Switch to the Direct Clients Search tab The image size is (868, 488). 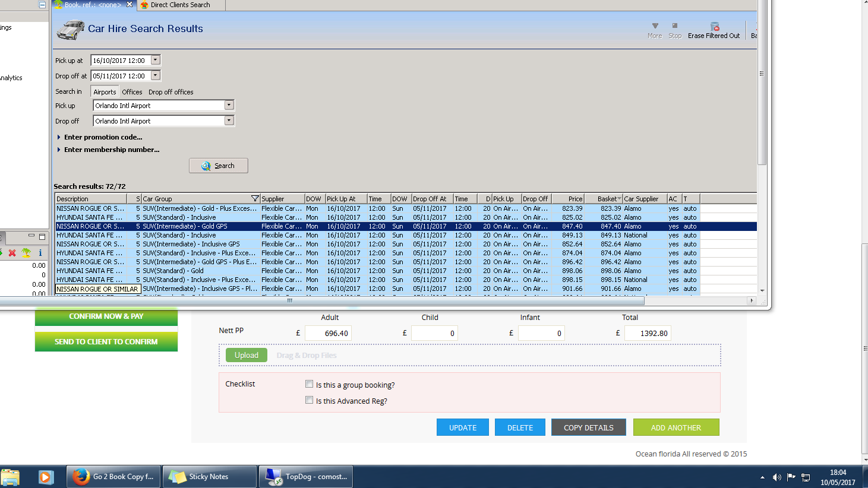(x=180, y=5)
